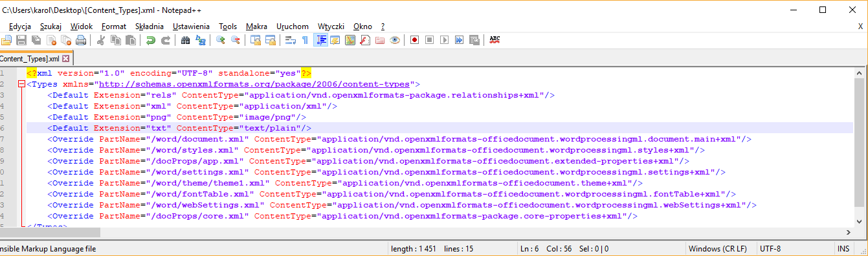Open the Szukaj menu

[x=50, y=27]
